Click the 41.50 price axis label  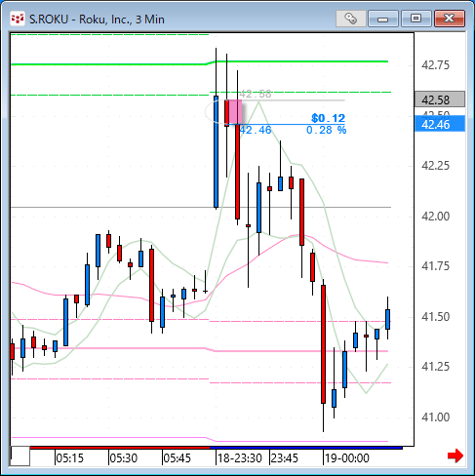click(x=436, y=316)
